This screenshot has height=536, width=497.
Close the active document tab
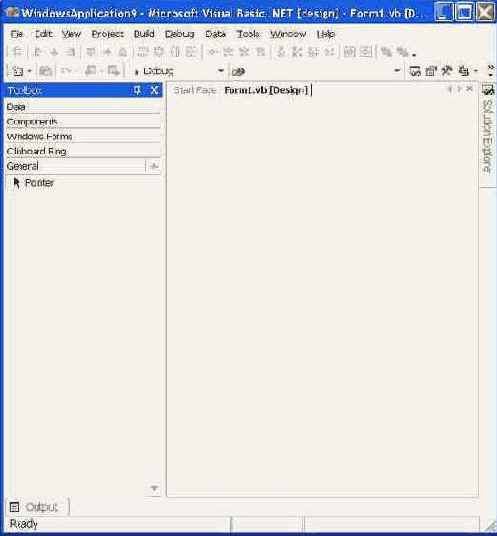pyautogui.click(x=470, y=89)
